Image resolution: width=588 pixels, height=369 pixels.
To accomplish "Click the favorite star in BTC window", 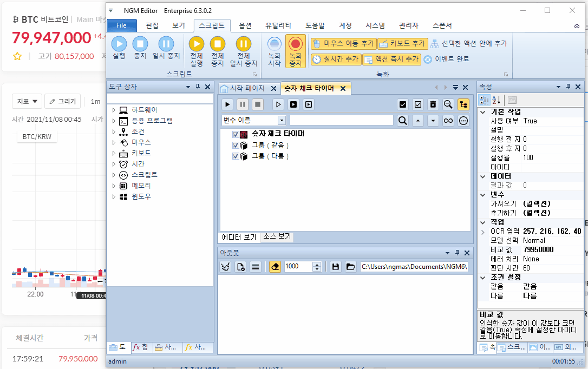I will point(17,57).
